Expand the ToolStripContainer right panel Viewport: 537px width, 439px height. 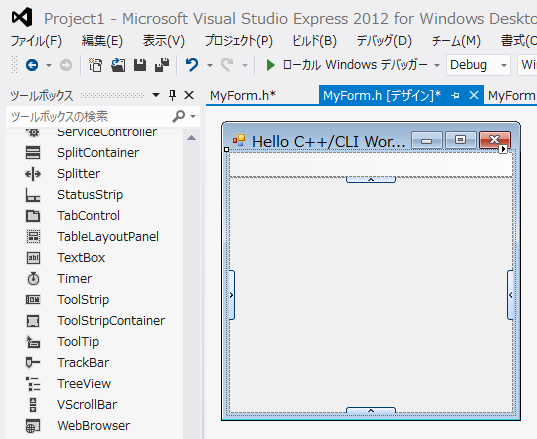pos(510,295)
